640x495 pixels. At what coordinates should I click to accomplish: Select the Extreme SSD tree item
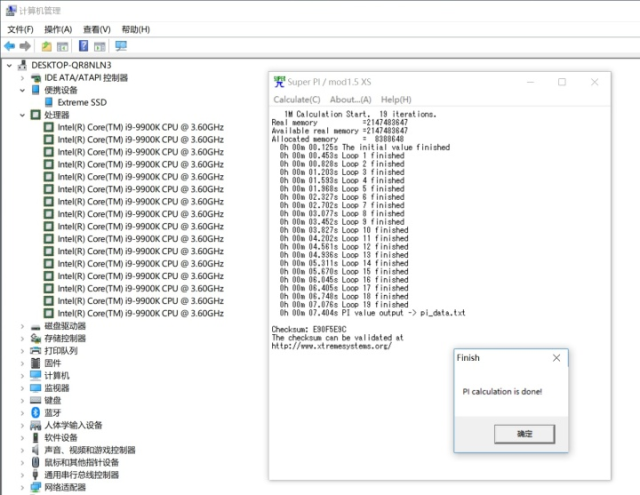pos(82,102)
